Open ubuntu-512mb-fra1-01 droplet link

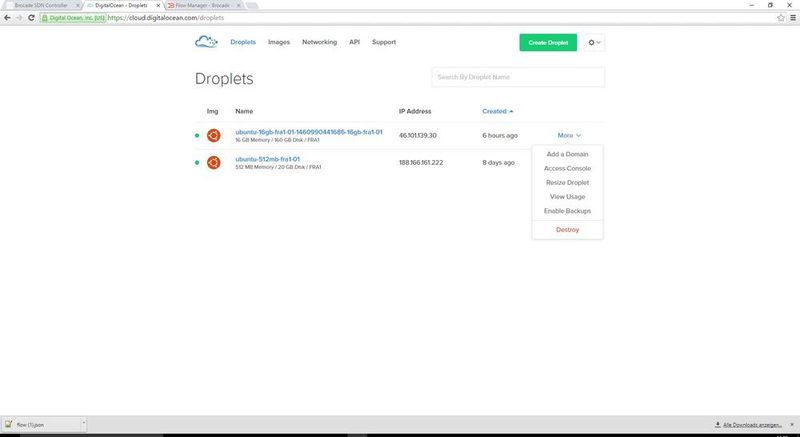tap(267, 159)
